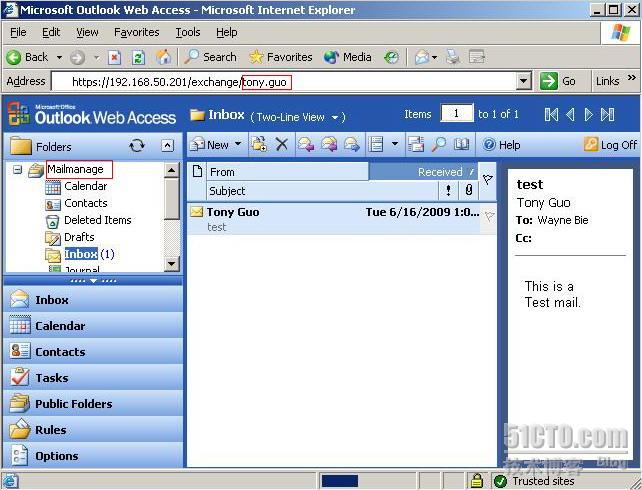Screen dimensions: 642x490
Task: Click the Reply icon
Action: point(306,144)
